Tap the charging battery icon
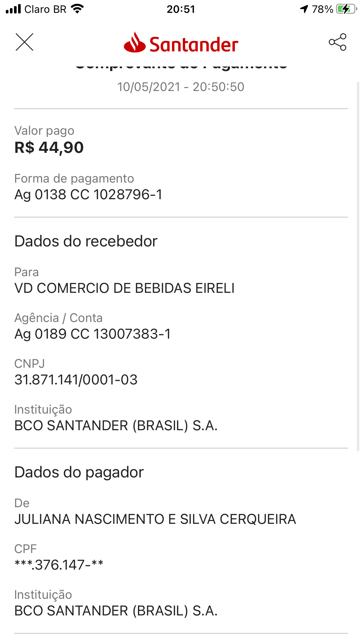 point(346,9)
